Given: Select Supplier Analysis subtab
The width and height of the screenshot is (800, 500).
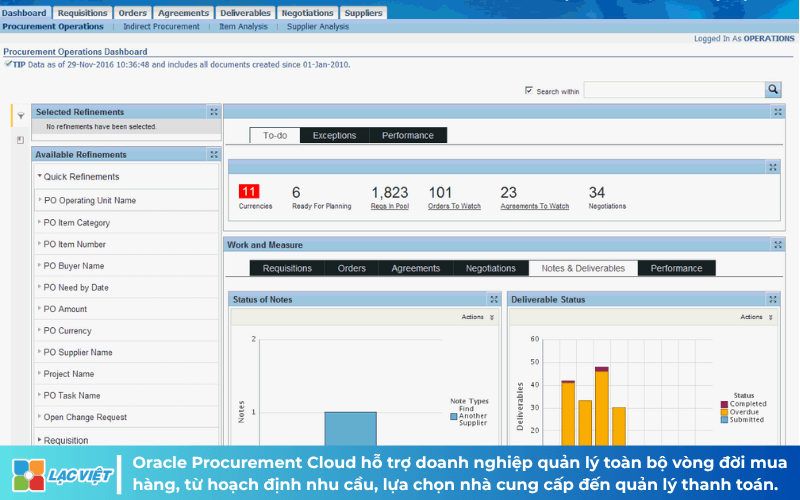Looking at the screenshot, I should (318, 27).
